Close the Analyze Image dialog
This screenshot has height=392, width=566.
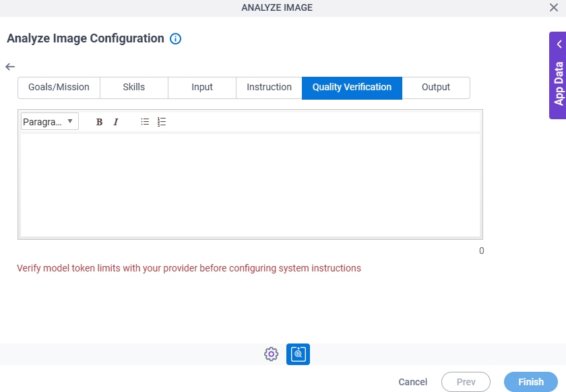click(554, 7)
